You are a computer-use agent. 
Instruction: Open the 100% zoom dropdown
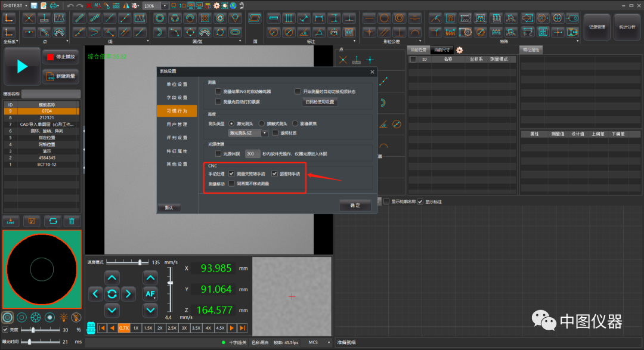[165, 6]
